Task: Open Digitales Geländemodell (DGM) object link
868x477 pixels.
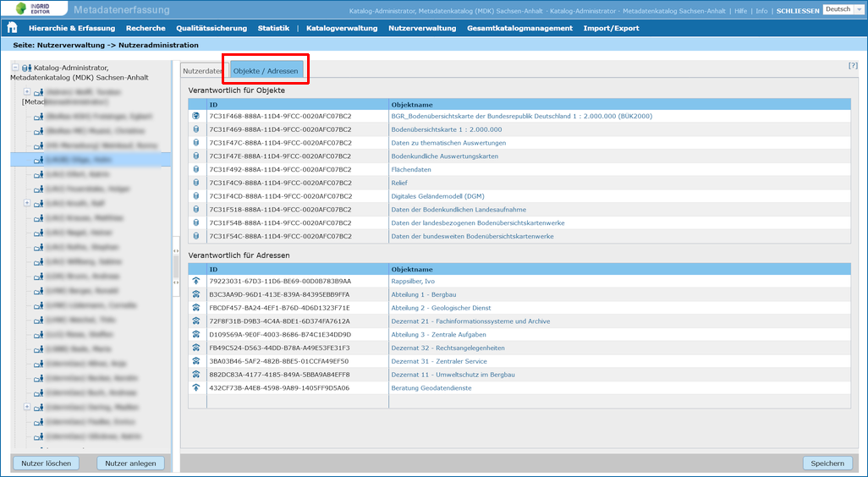Action: 437,196
